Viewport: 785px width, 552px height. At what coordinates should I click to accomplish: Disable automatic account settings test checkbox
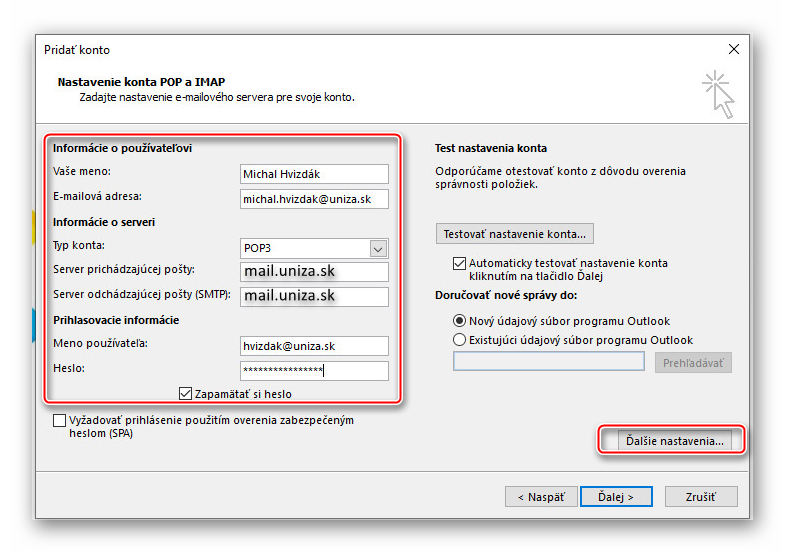coord(460,263)
